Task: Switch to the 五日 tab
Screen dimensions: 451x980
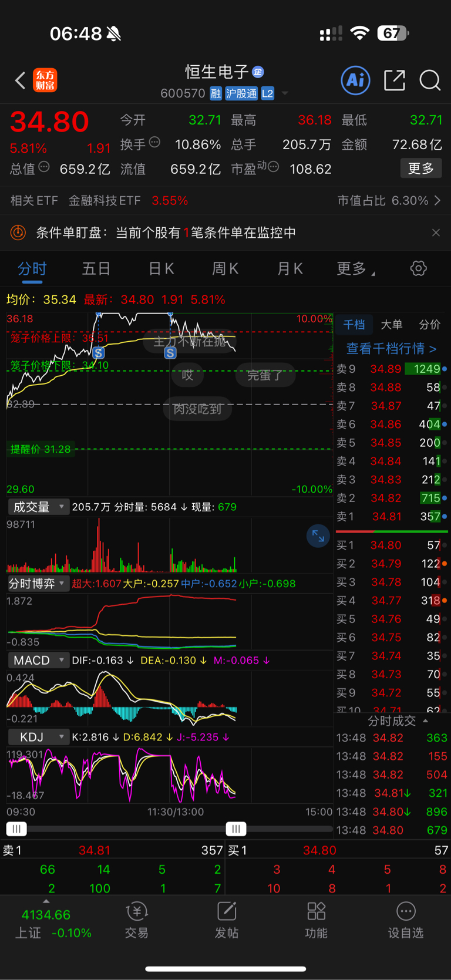Action: pyautogui.click(x=96, y=269)
